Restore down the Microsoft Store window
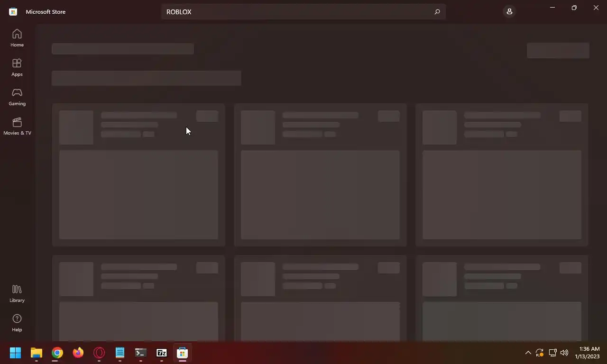 574,8
